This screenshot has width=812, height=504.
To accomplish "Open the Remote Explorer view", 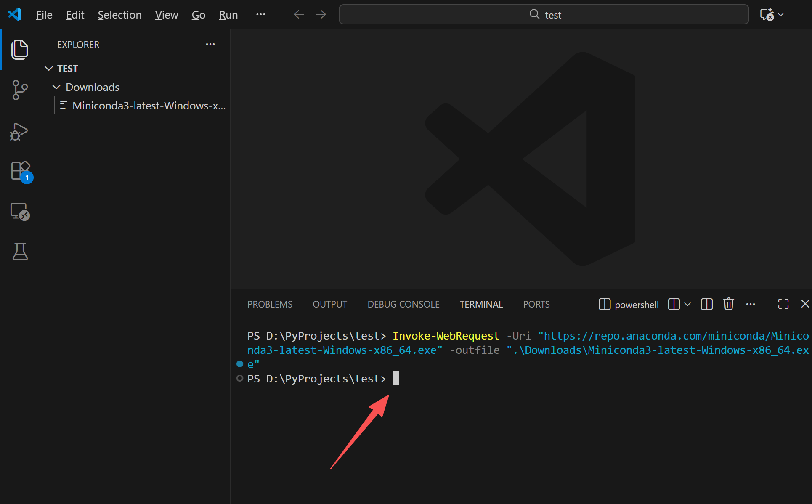I will click(19, 211).
